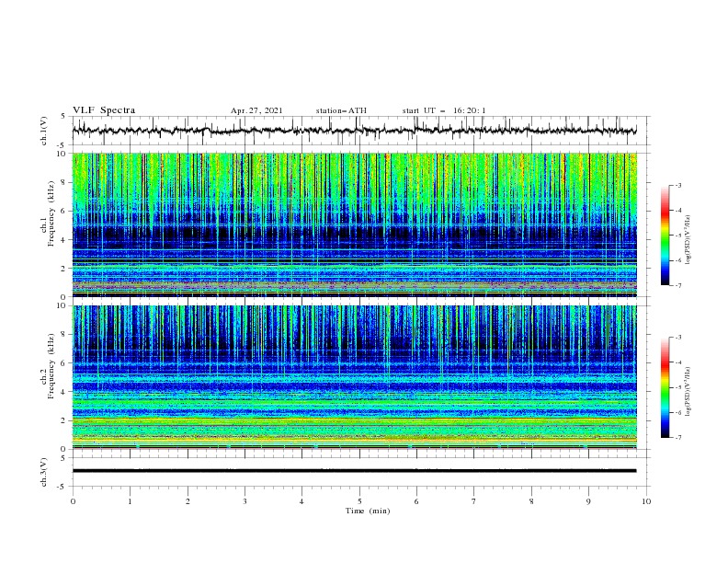Click the "4" tick on the time axis
The height and width of the screenshot is (563, 728).
pos(302,501)
